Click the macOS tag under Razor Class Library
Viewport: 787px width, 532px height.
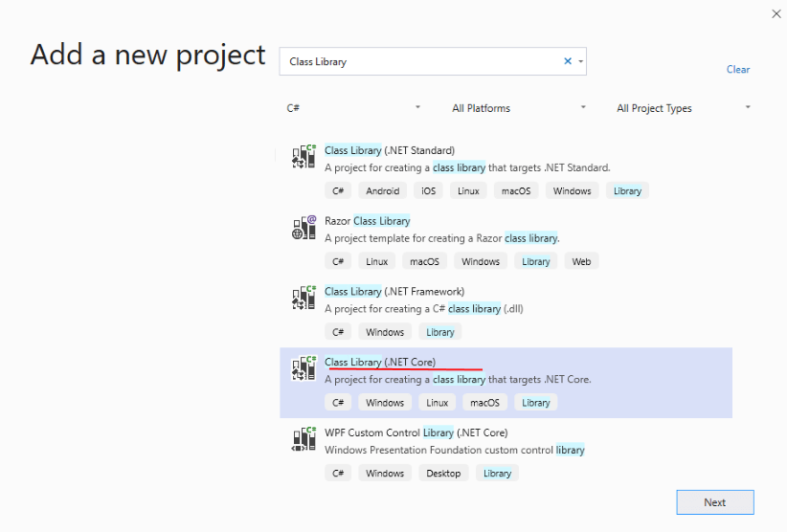click(425, 262)
